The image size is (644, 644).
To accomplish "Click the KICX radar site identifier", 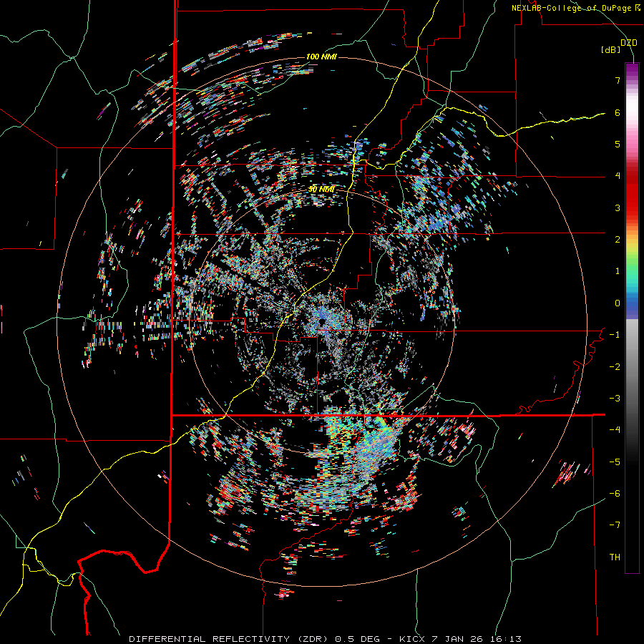I will click(411, 639).
